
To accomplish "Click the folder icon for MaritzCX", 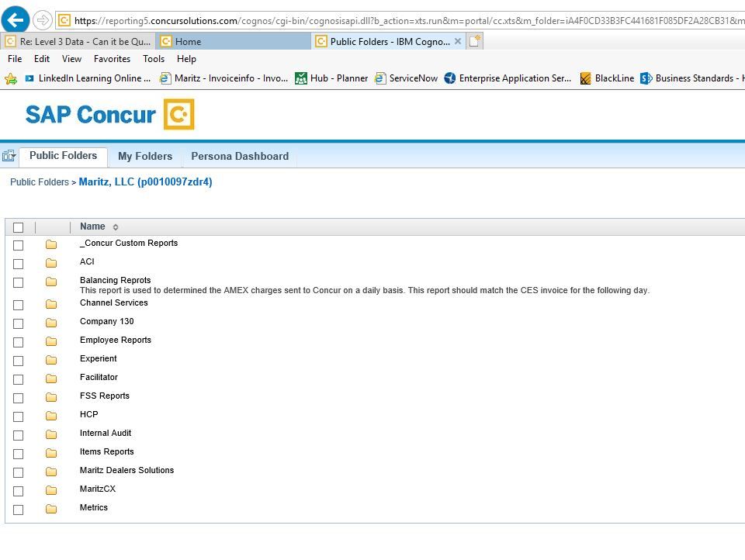I will (51, 490).
